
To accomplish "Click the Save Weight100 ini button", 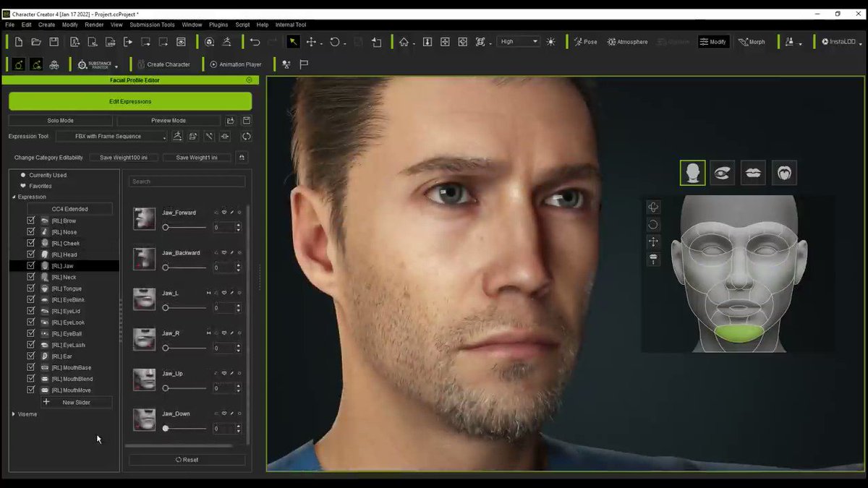I will point(124,158).
